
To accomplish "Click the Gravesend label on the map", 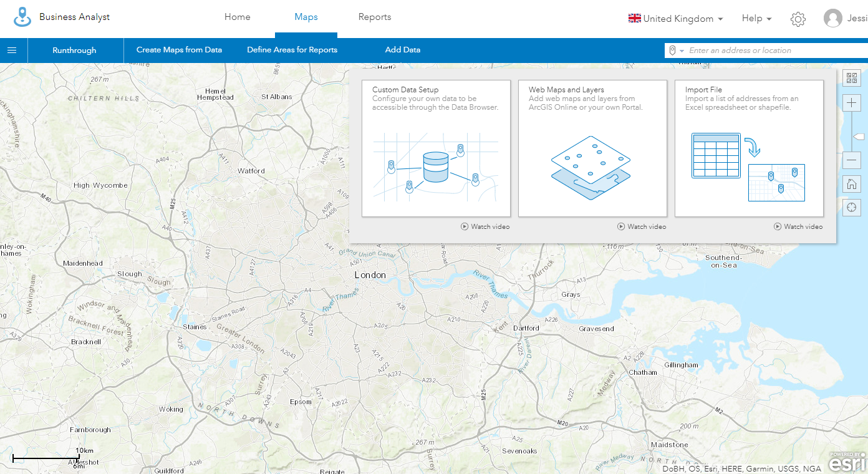I will pos(597,329).
